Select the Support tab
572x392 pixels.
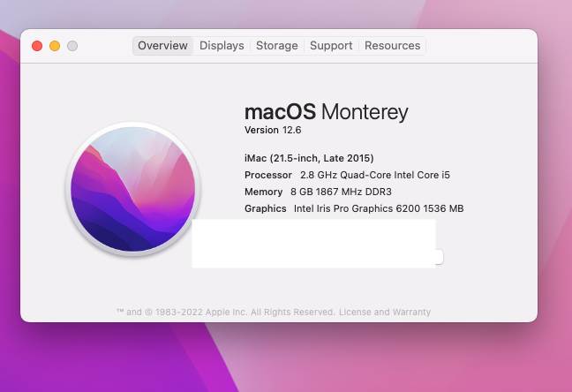(x=331, y=46)
